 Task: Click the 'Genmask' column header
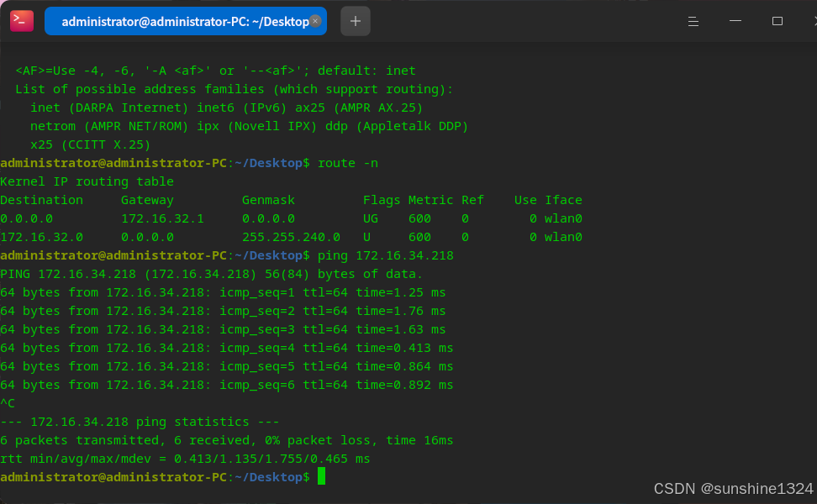click(268, 200)
